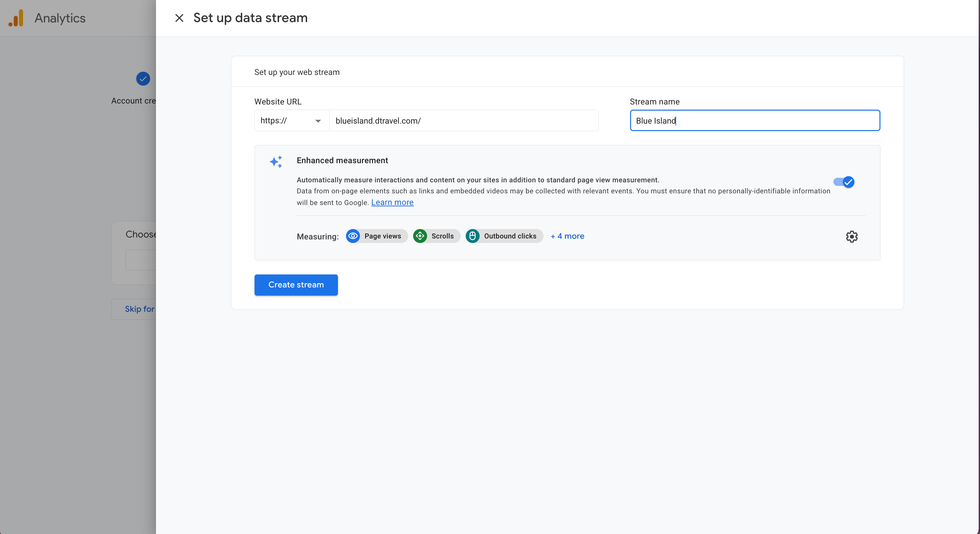Toggle Enhanced measurement switch off

tap(844, 182)
